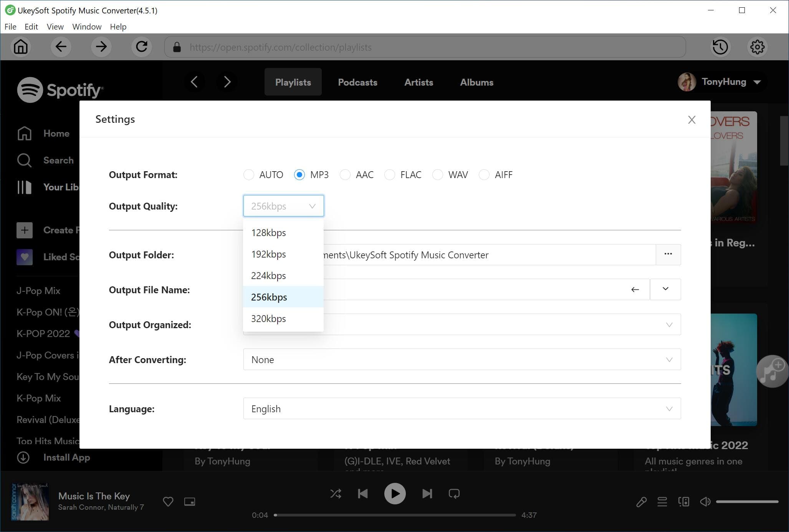Select 320kbps from output quality dropdown

point(268,318)
